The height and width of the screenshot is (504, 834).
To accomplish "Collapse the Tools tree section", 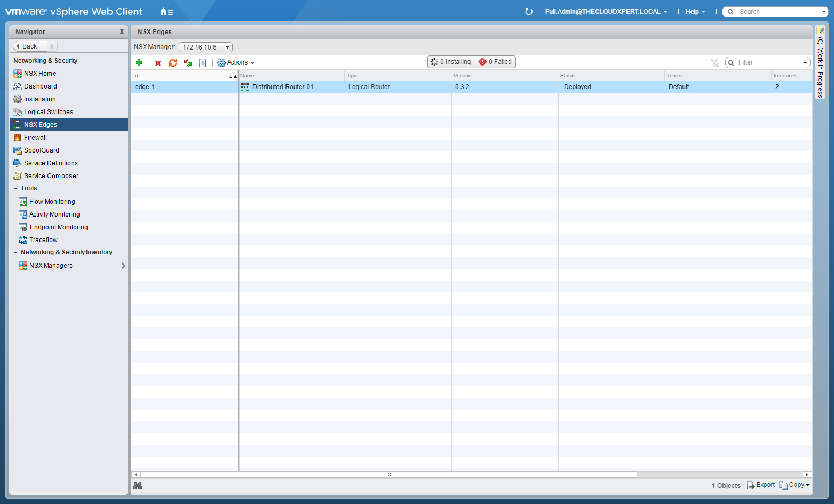I will [15, 189].
